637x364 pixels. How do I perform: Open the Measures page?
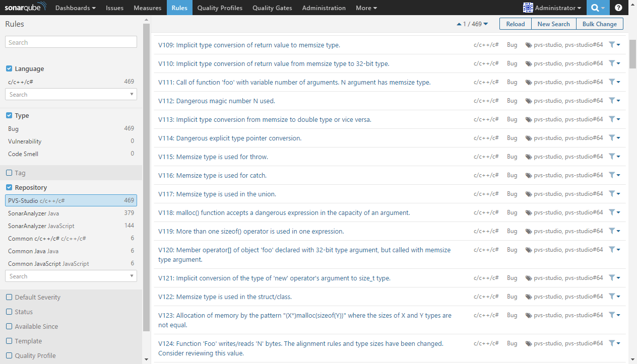point(148,8)
